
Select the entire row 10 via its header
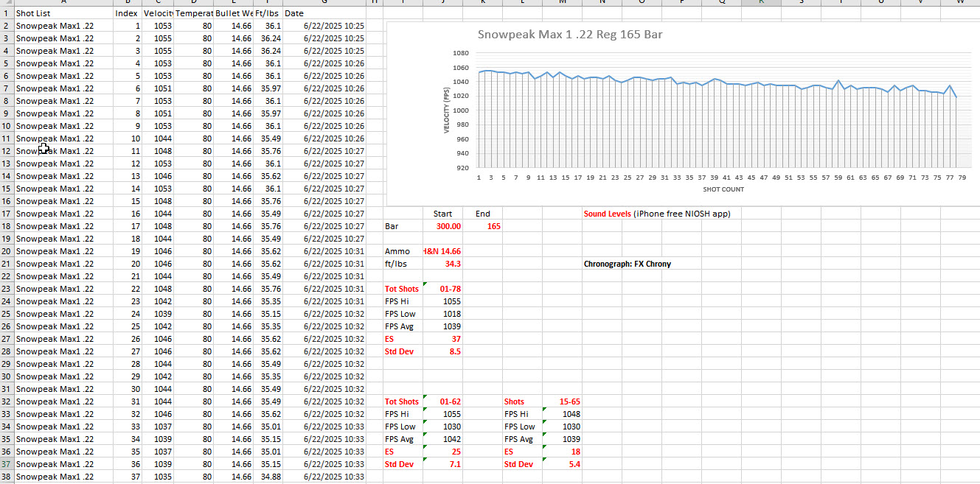tap(6, 126)
